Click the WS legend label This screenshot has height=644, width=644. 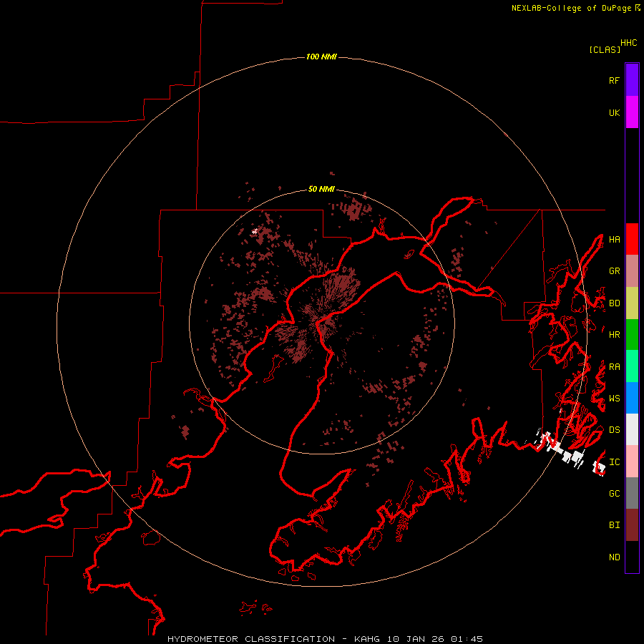tap(614, 399)
